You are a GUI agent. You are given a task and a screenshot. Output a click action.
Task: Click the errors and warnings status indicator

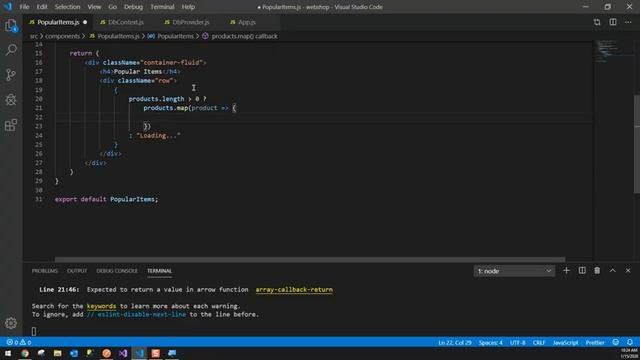pos(19,342)
